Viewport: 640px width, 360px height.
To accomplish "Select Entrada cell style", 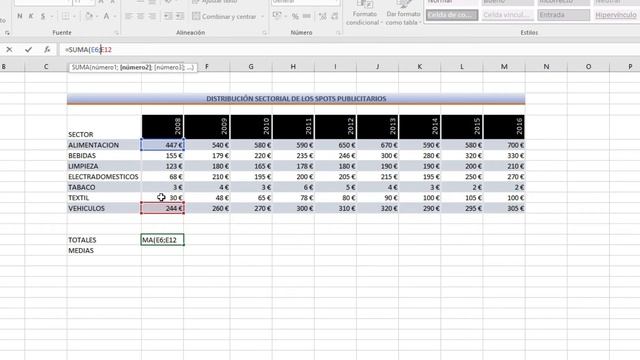I will click(x=563, y=15).
